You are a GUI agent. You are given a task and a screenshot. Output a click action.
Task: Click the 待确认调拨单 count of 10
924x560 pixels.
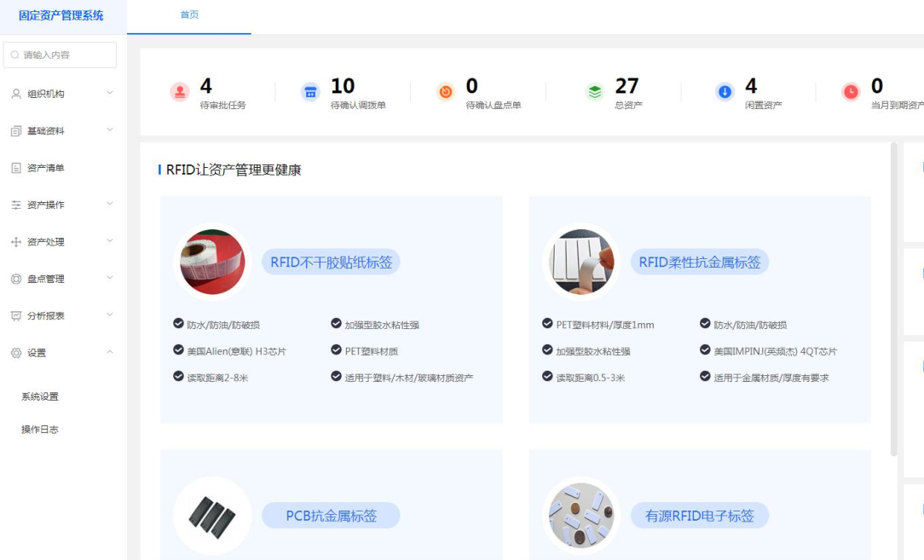343,86
